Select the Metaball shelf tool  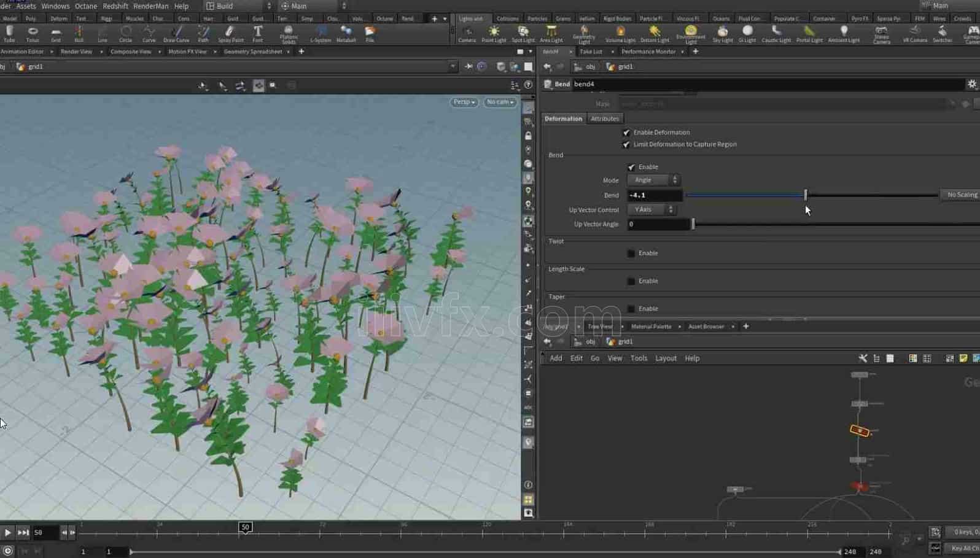346,34
